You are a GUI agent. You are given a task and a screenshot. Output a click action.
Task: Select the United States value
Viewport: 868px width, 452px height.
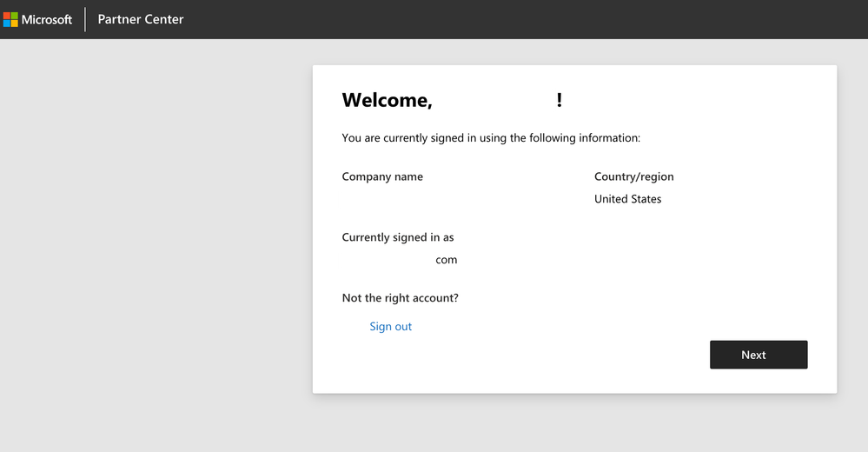[627, 199]
